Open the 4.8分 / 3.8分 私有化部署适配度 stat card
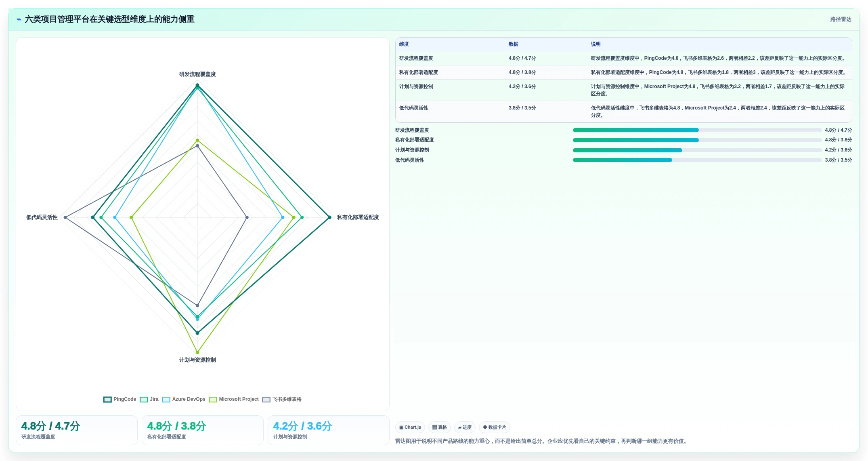 203,430
